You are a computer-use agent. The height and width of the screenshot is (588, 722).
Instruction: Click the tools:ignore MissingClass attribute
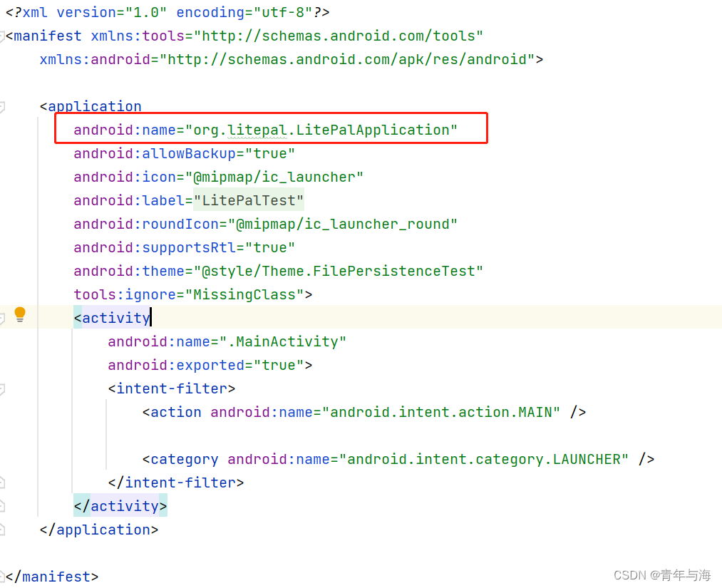tap(192, 294)
